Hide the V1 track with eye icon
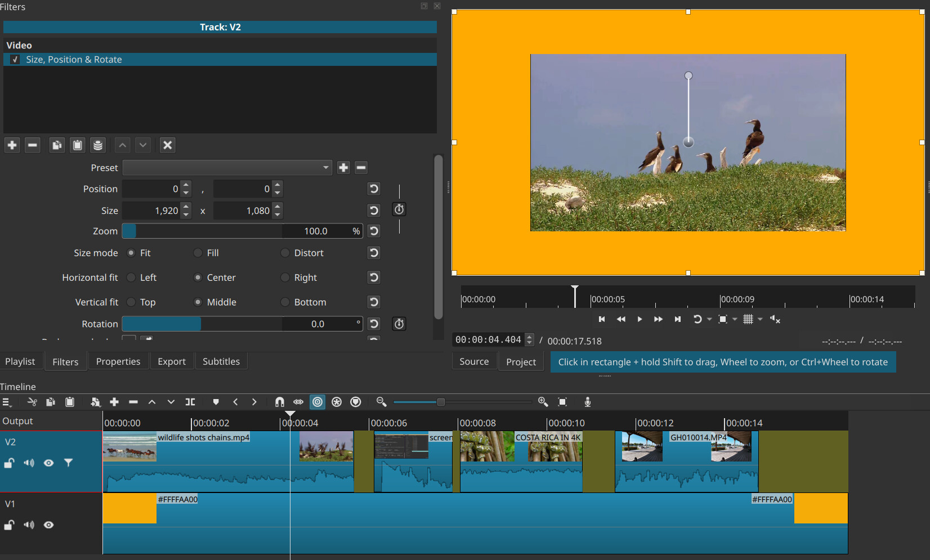The image size is (930, 560). click(x=49, y=525)
